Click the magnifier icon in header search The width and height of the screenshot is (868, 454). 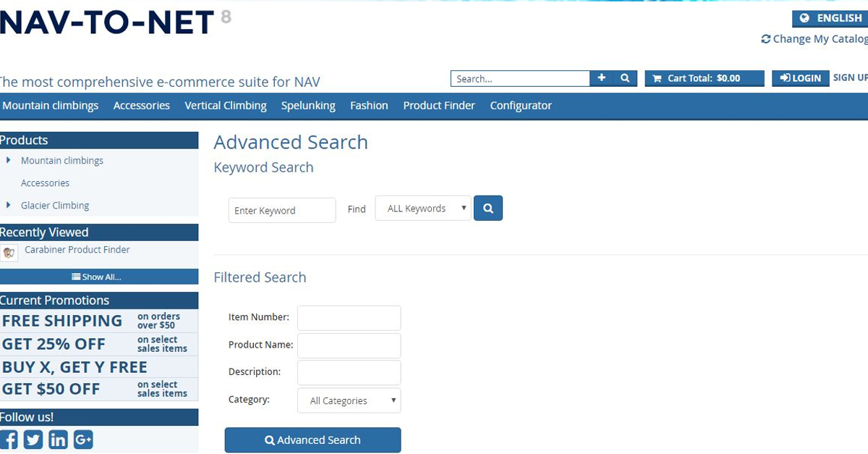[625, 78]
